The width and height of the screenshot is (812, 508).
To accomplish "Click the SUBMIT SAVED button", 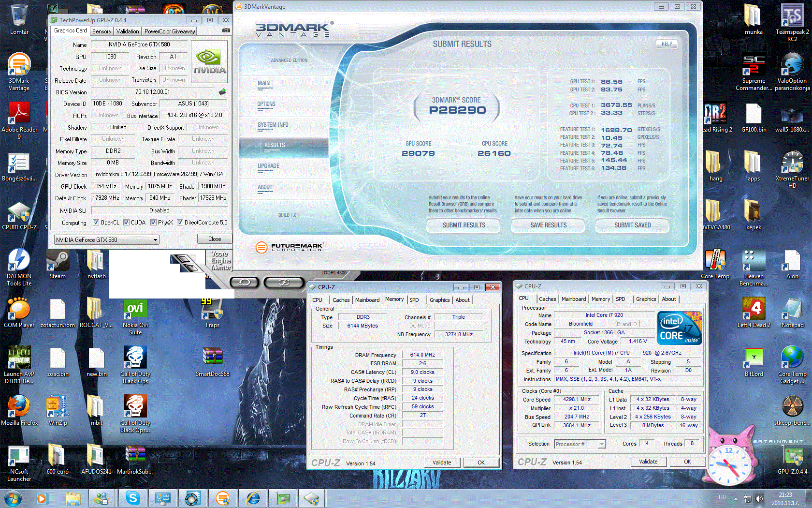I will (632, 225).
